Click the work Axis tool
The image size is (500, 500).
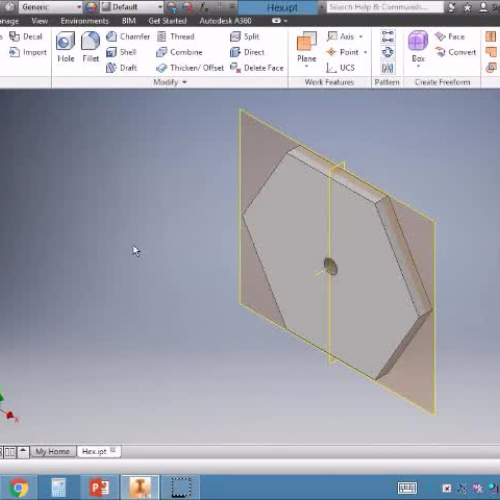pos(340,36)
